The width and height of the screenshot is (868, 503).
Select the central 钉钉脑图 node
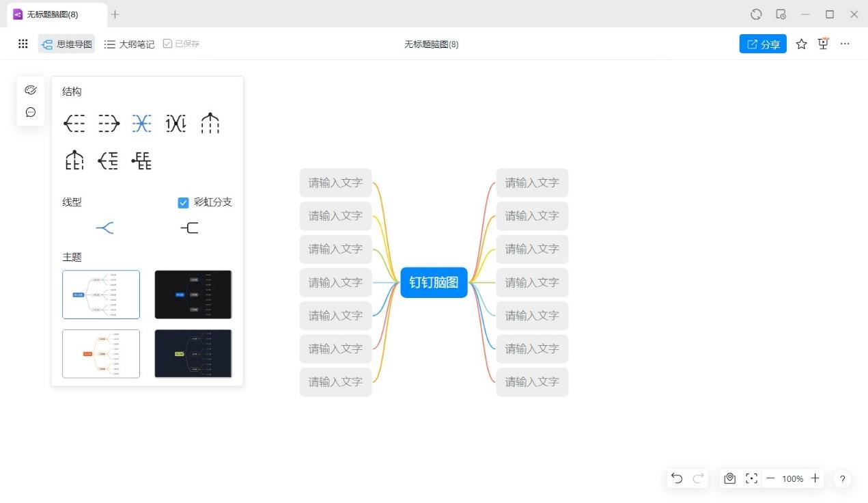click(434, 282)
